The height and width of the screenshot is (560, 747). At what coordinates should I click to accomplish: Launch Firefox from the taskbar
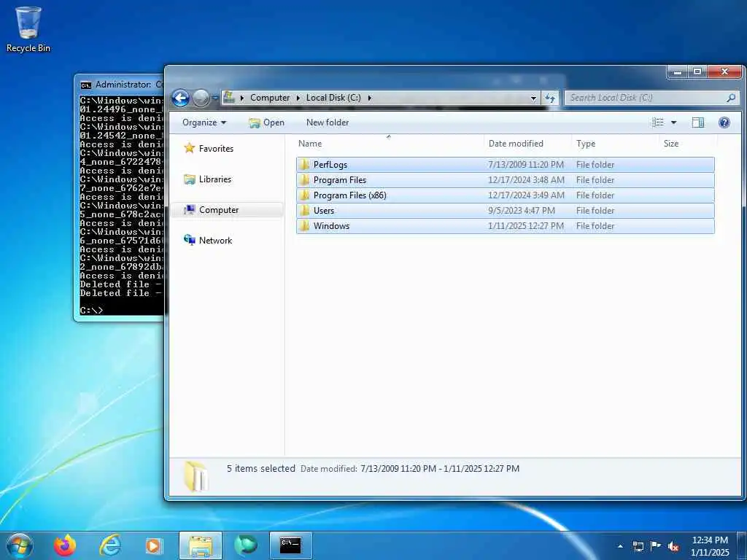pos(65,545)
